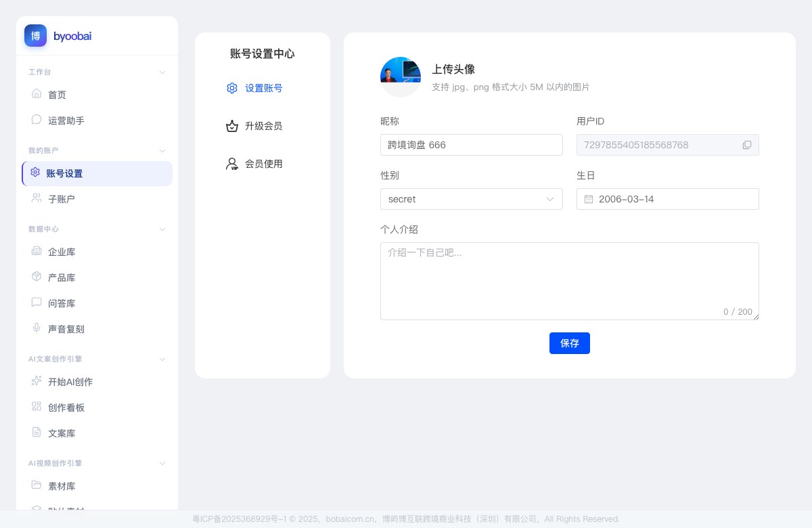
Task: Click the byoobai logo icon
Action: coord(35,36)
